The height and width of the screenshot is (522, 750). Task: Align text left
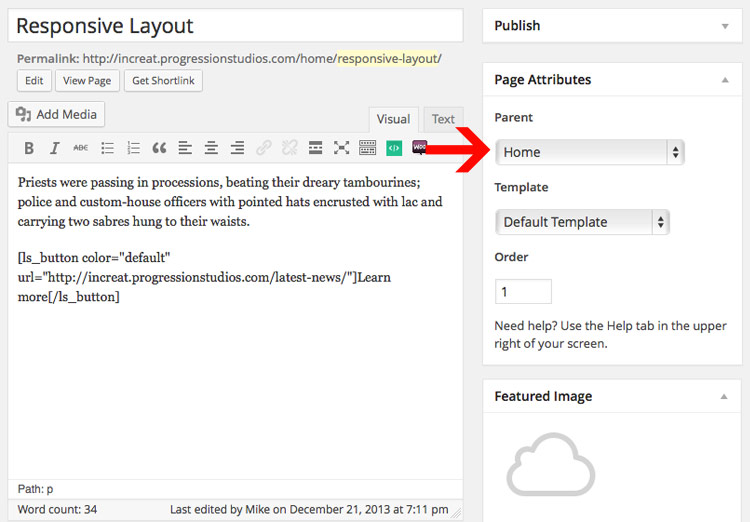(x=185, y=148)
